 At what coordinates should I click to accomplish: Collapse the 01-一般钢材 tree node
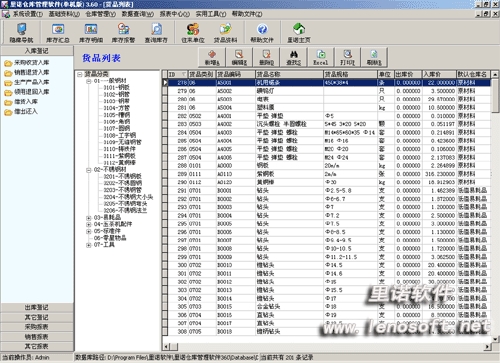[89, 81]
